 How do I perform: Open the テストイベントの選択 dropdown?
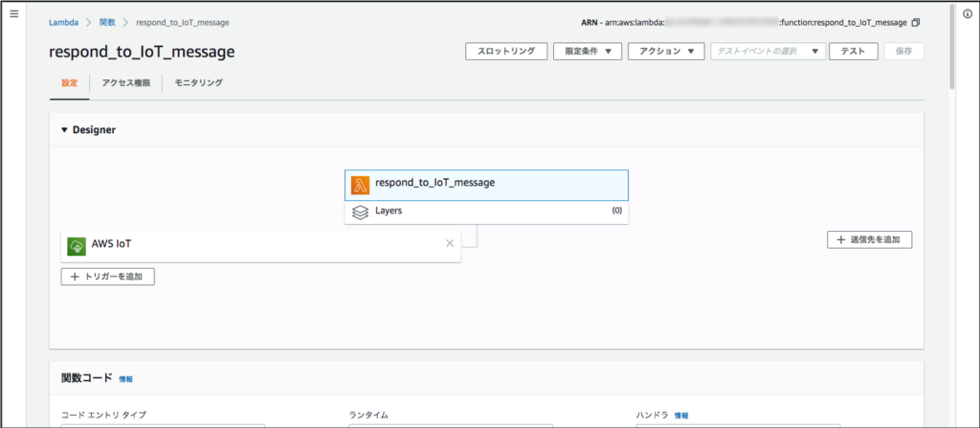pyautogui.click(x=767, y=52)
